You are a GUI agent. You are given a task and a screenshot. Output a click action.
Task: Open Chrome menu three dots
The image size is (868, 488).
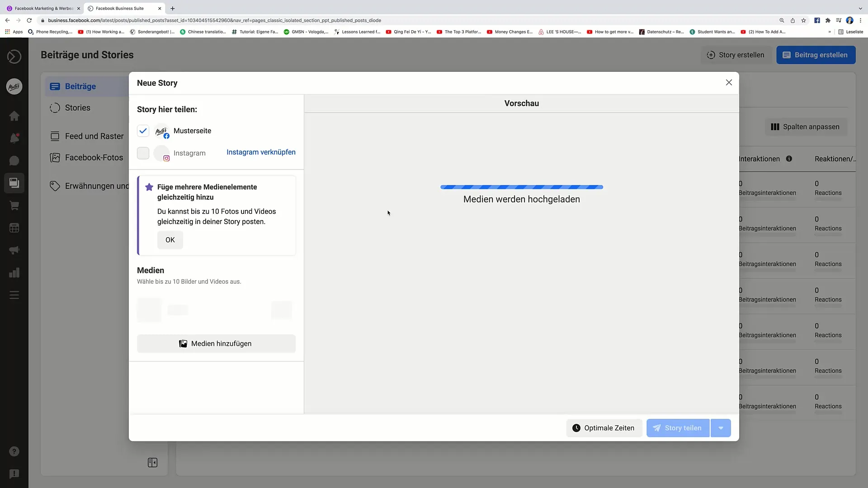(x=860, y=20)
